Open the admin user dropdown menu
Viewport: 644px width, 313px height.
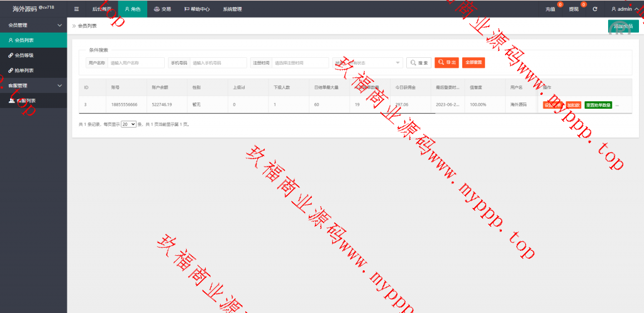625,9
